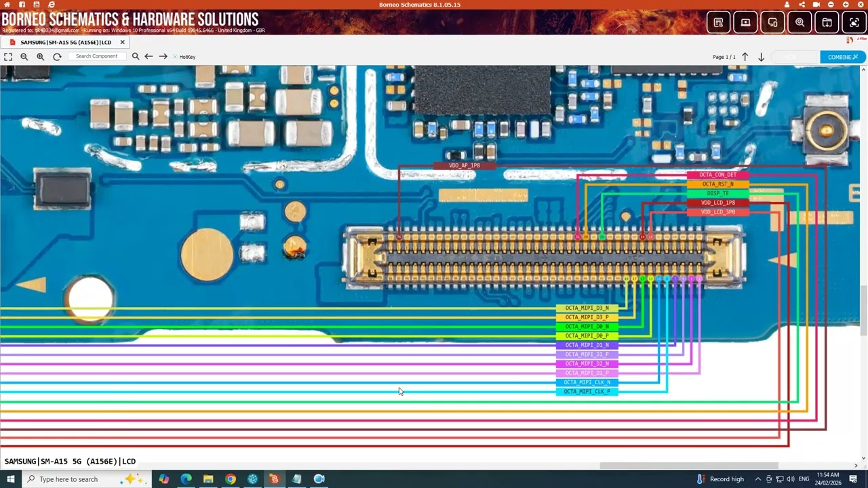Toggle the HotKey checkbox off
868x488 pixels.
click(x=175, y=56)
